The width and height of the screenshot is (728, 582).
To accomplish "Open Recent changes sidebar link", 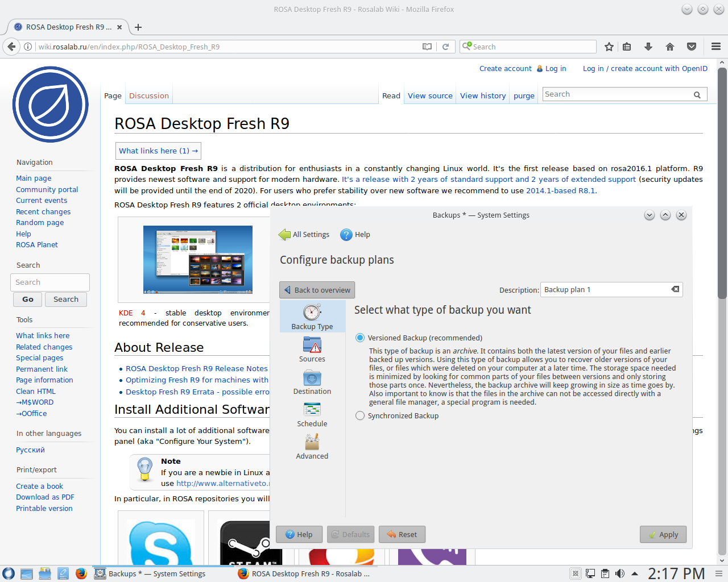I will (x=43, y=211).
